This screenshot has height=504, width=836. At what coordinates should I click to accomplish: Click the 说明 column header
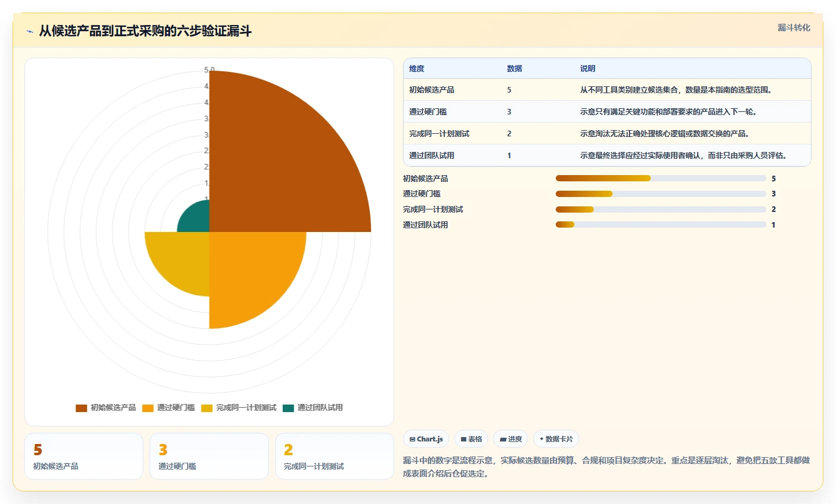pyautogui.click(x=588, y=69)
